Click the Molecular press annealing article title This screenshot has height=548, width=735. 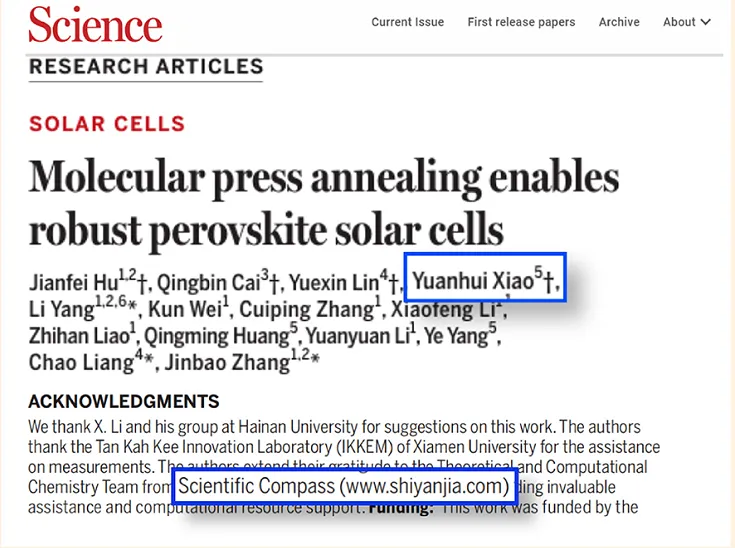(x=323, y=203)
